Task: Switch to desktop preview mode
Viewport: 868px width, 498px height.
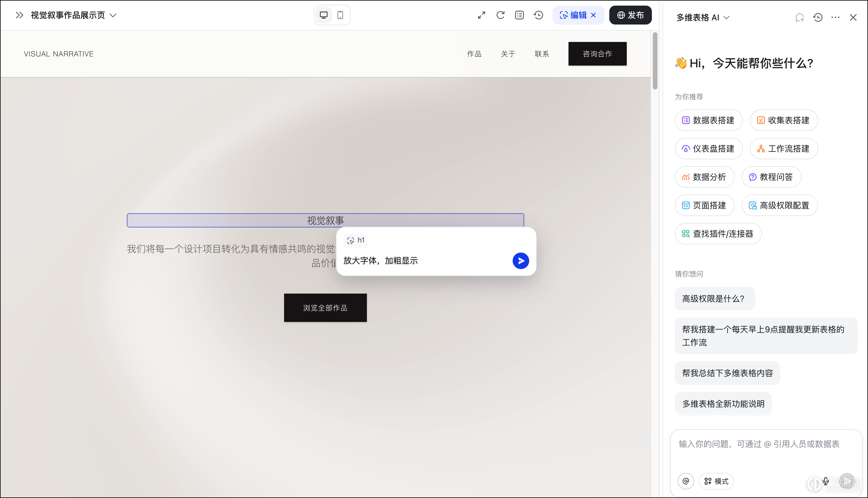Action: (323, 15)
